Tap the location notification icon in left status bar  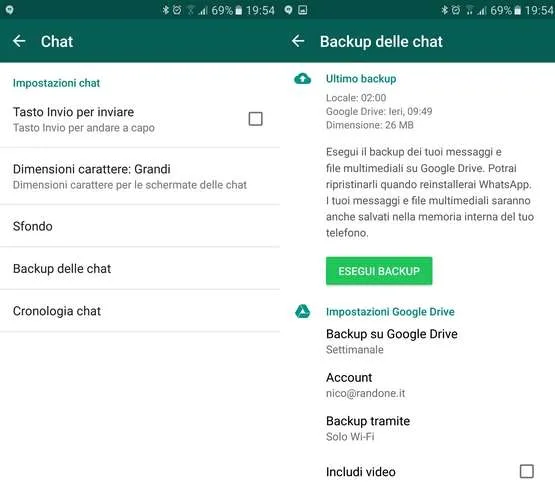point(10,10)
